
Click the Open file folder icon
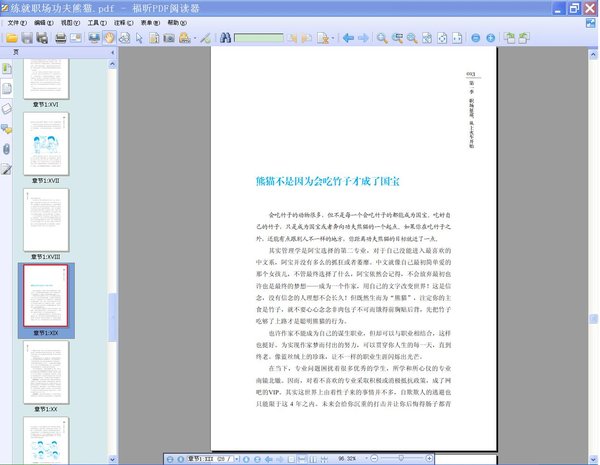[12, 38]
